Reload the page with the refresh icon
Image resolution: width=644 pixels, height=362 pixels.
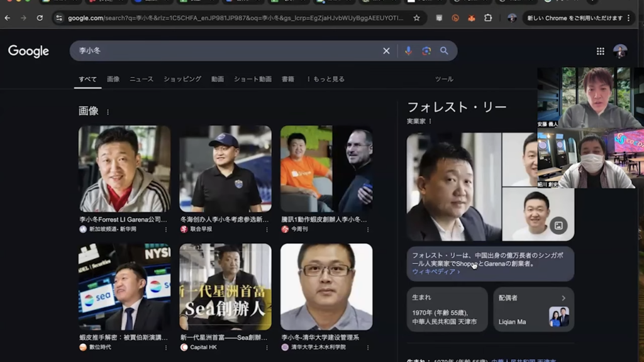pyautogui.click(x=40, y=18)
